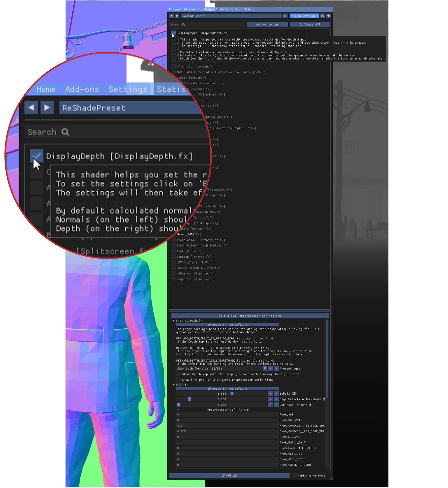Collapse the FXAA.fx section
The height and width of the screenshot is (488, 448).
point(174,385)
